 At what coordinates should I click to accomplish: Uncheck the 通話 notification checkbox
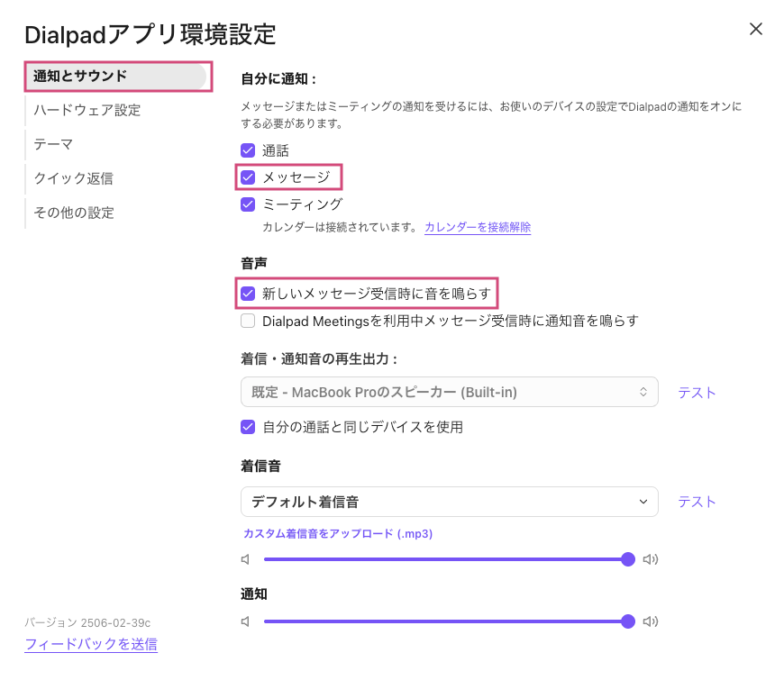248,151
